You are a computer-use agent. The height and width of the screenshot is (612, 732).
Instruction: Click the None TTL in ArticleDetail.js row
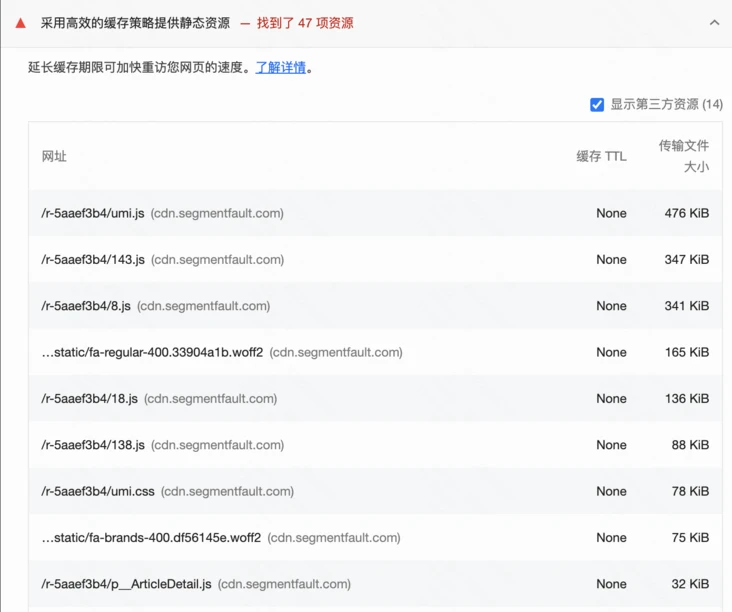coord(612,584)
